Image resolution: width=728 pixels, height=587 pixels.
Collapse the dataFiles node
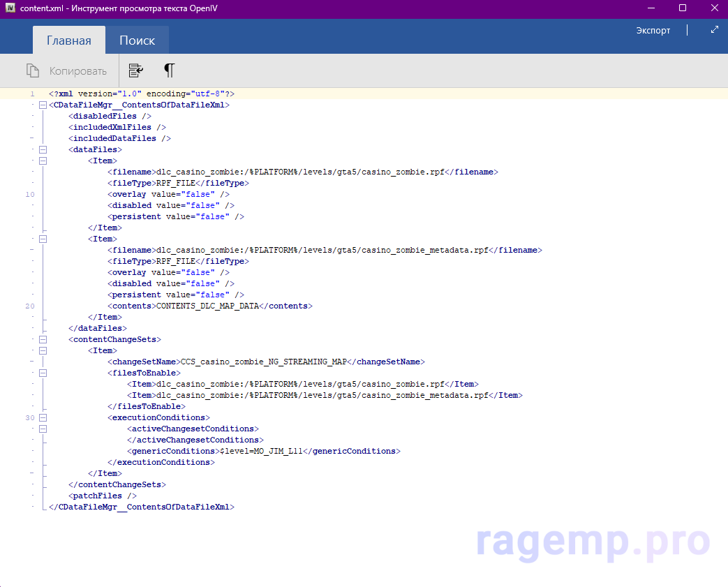tap(43, 149)
